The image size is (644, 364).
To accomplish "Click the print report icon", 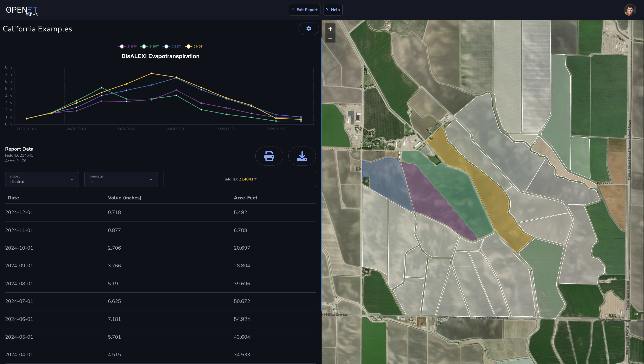I will point(269,156).
